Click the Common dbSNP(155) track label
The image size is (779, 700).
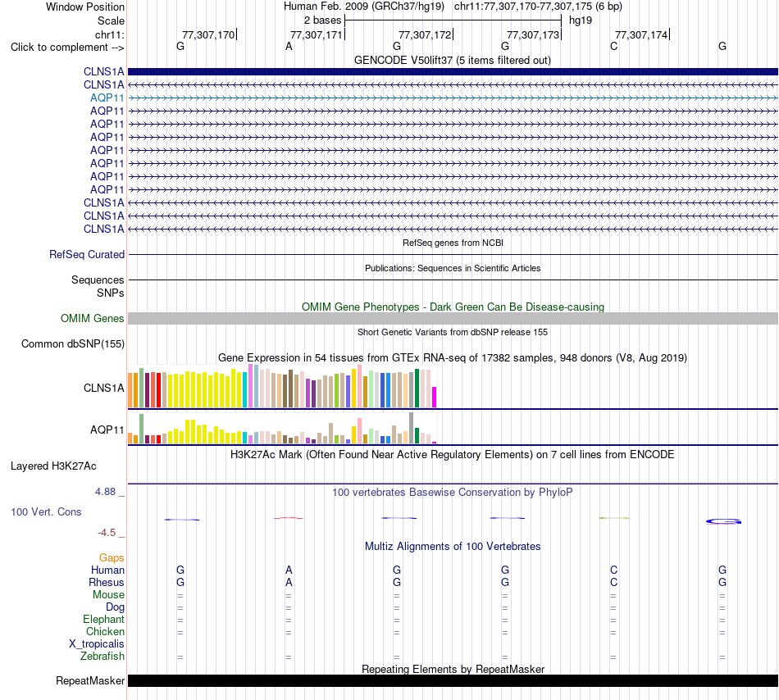[x=72, y=343]
